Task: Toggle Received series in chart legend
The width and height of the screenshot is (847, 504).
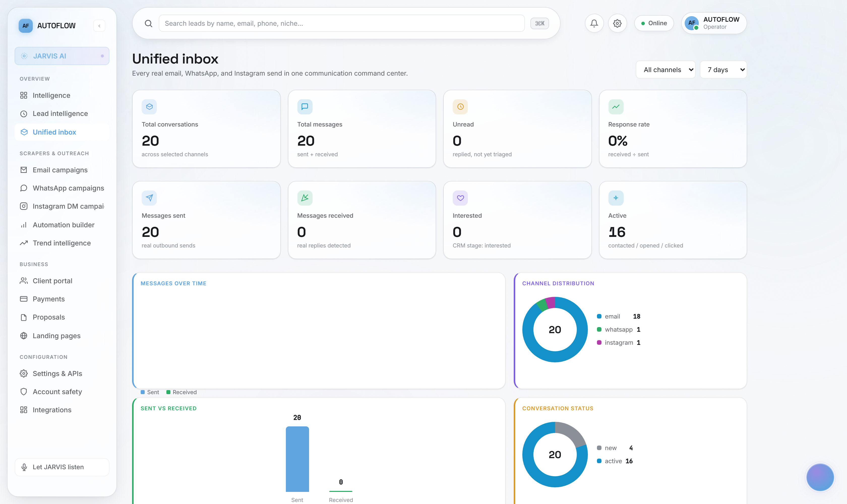Action: (x=181, y=392)
